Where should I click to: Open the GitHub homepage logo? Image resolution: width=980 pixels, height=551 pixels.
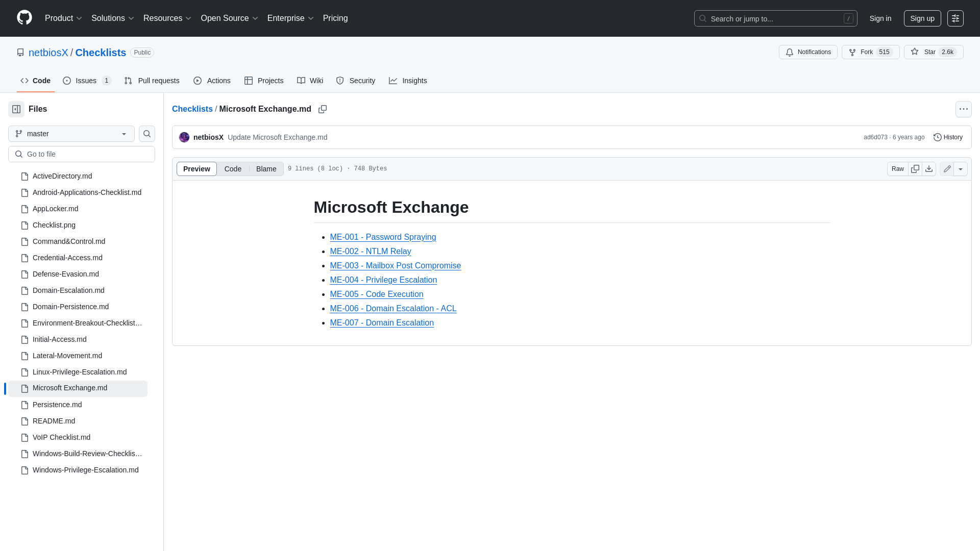tap(24, 18)
